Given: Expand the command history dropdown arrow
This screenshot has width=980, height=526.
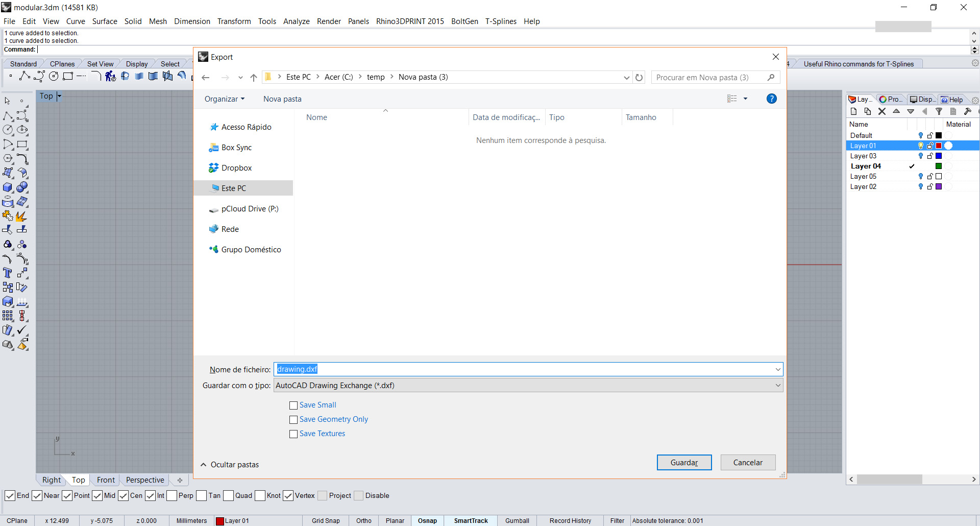Looking at the screenshot, I should point(974,50).
